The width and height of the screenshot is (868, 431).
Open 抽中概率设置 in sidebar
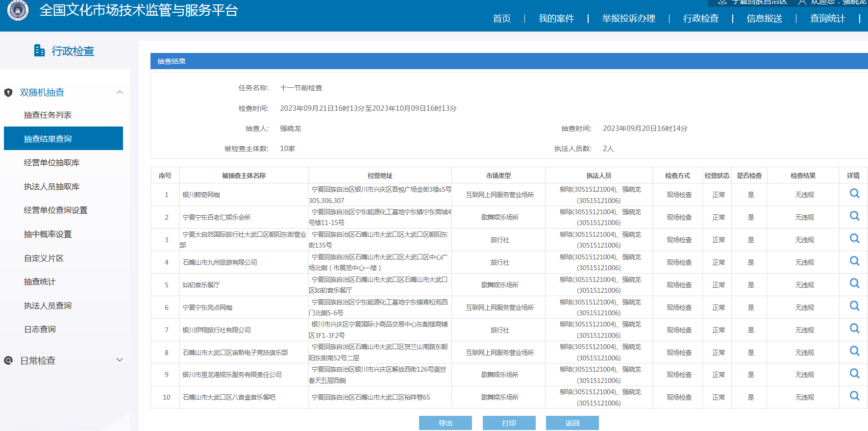click(48, 234)
